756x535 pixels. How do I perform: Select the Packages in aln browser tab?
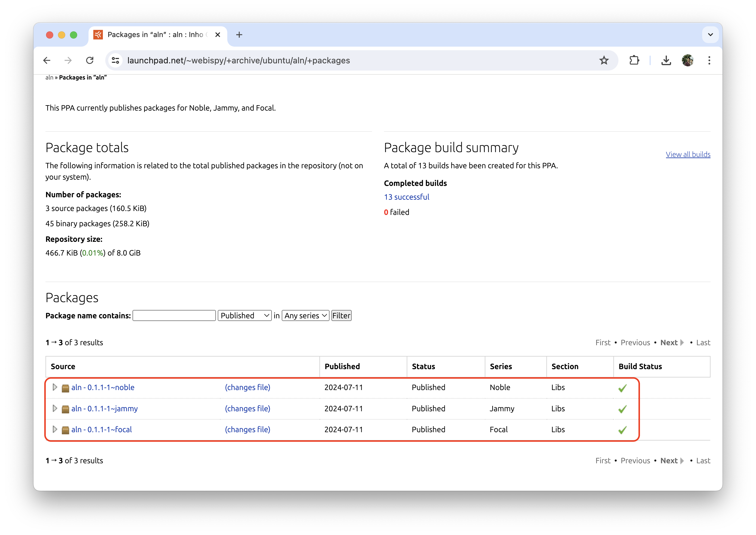pos(158,35)
